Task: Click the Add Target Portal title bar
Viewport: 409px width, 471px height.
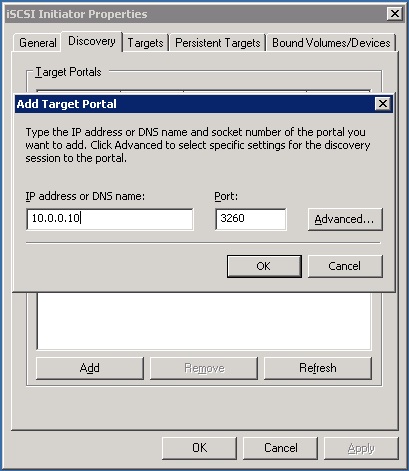Action: pos(195,104)
